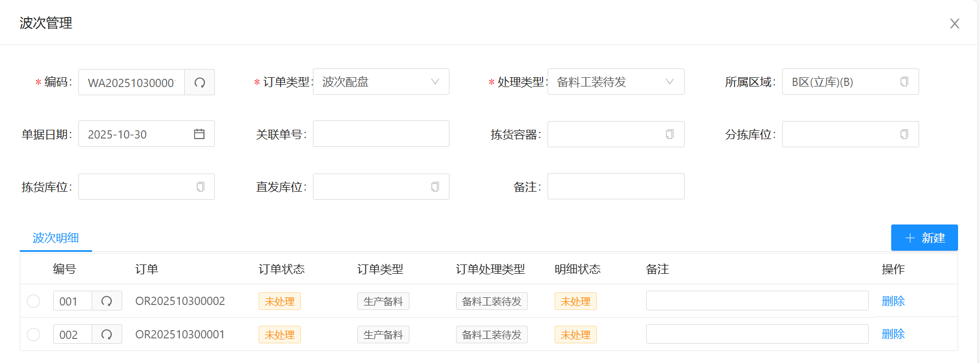Click the copy icon in 所属区域 field
This screenshot has width=980, height=363.
(904, 82)
